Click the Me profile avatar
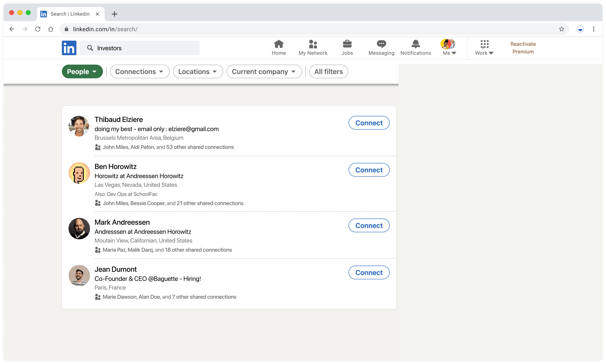The width and height of the screenshot is (606, 364). [448, 44]
